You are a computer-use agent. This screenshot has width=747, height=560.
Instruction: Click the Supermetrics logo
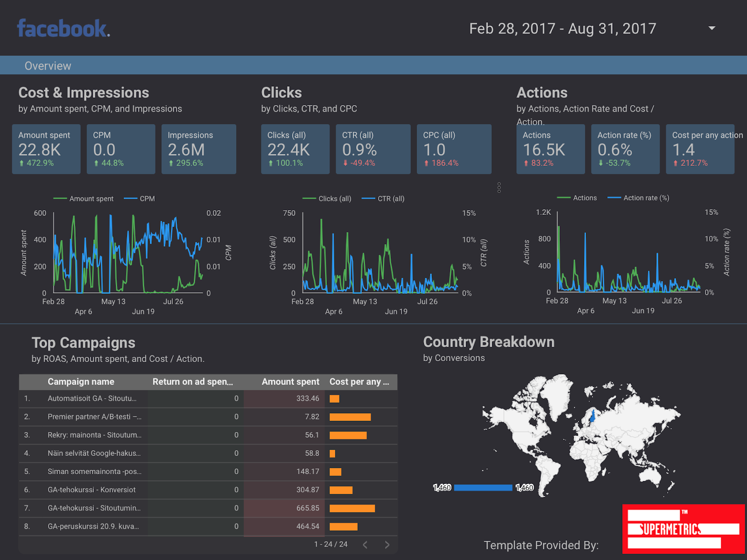point(683,529)
